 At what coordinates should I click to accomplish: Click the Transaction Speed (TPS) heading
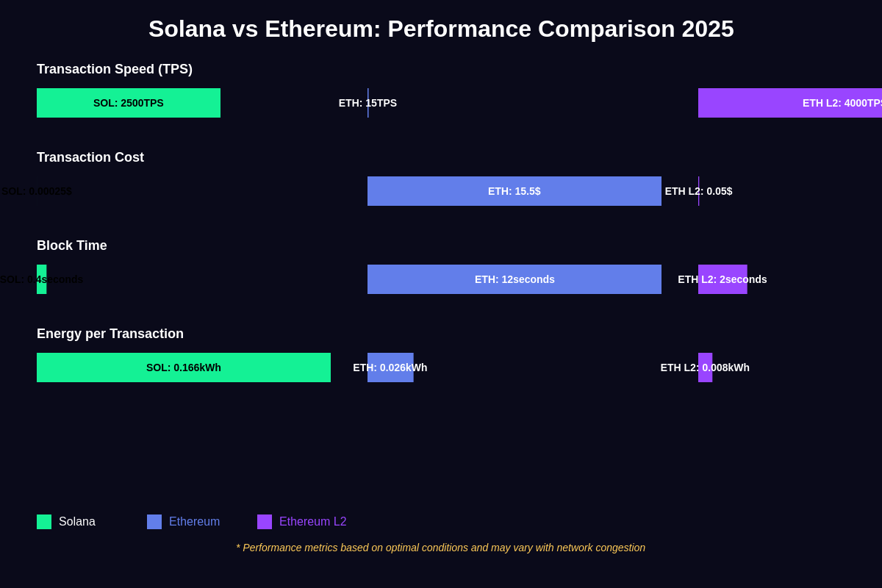click(115, 69)
